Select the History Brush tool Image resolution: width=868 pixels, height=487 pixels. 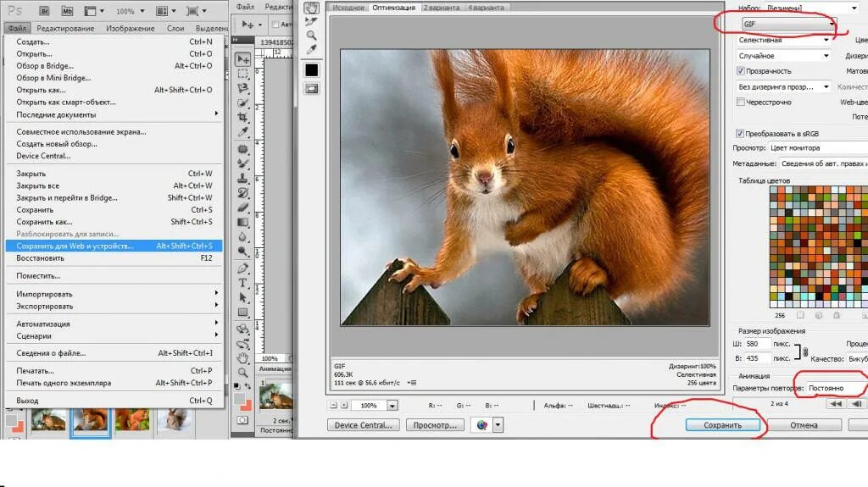click(242, 192)
